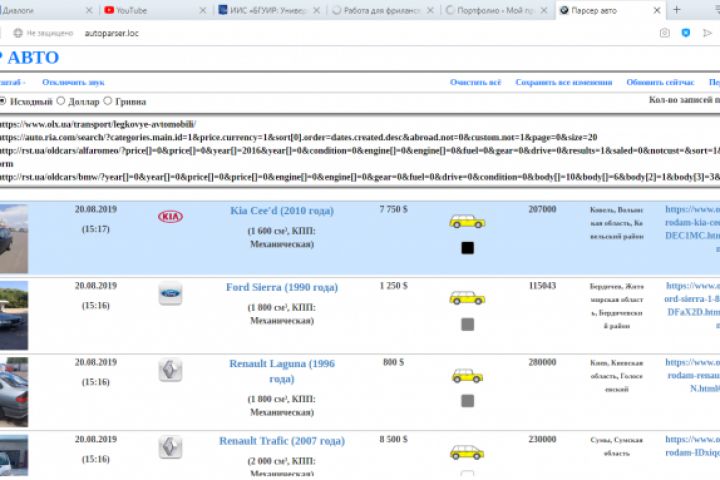The height and width of the screenshot is (480, 720).
Task: Click Очистить всё link
Action: pyautogui.click(x=475, y=82)
